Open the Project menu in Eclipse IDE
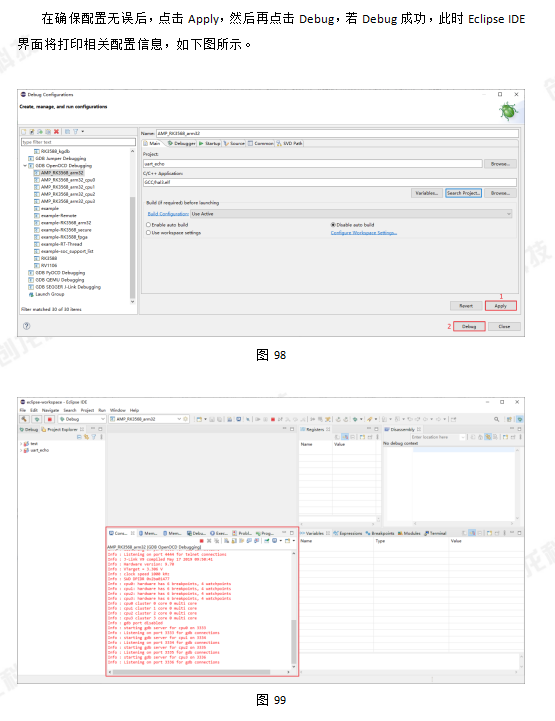 87,410
